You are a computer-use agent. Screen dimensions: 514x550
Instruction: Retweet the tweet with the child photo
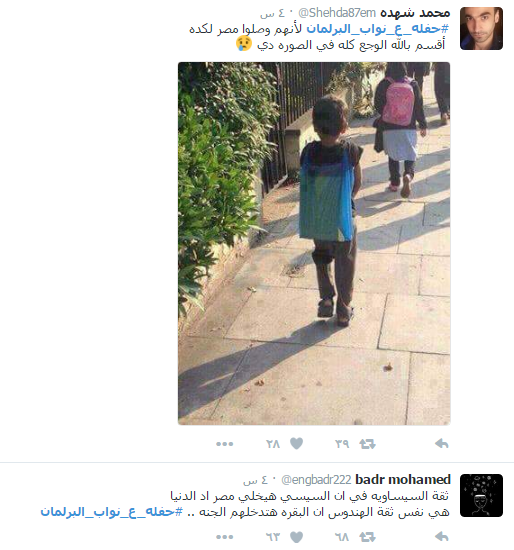(x=367, y=444)
